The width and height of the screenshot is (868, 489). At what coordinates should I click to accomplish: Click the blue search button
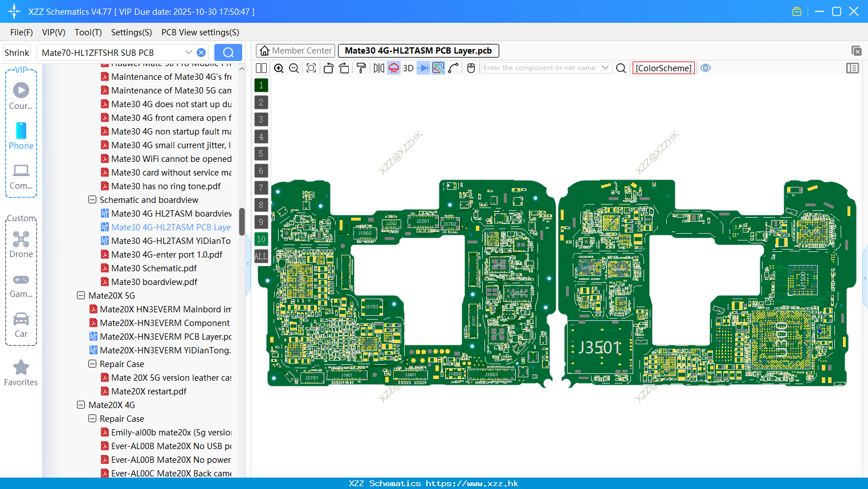(228, 52)
